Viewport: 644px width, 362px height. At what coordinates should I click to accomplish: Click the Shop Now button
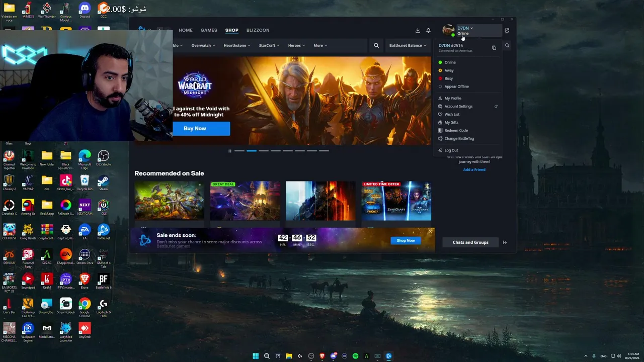(x=406, y=240)
